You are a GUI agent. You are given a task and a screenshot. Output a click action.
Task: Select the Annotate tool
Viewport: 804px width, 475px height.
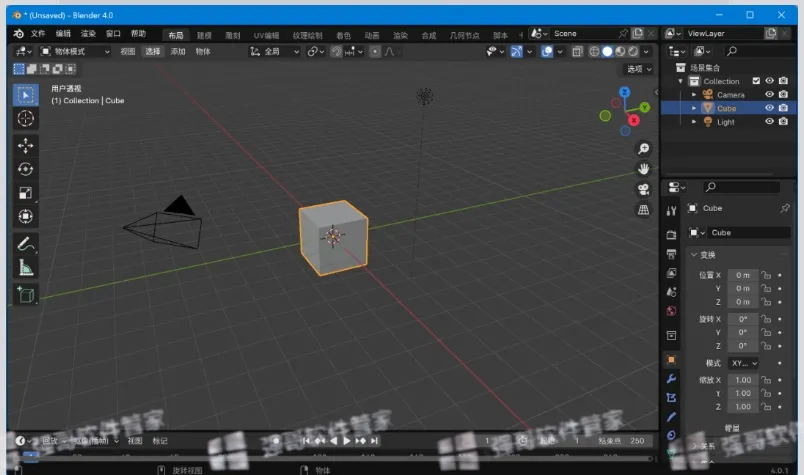point(25,244)
